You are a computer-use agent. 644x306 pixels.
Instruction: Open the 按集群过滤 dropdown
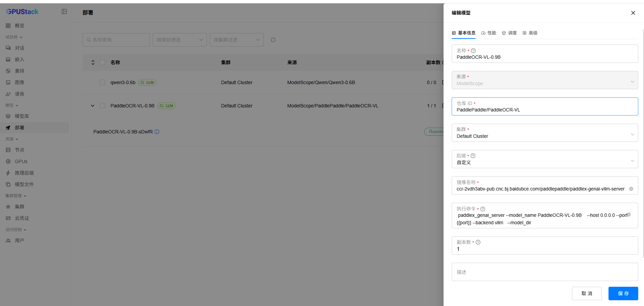click(237, 40)
